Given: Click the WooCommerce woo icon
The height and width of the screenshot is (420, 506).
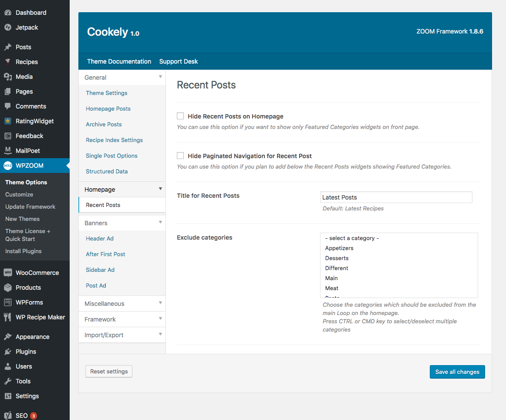Looking at the screenshot, I should coord(8,272).
